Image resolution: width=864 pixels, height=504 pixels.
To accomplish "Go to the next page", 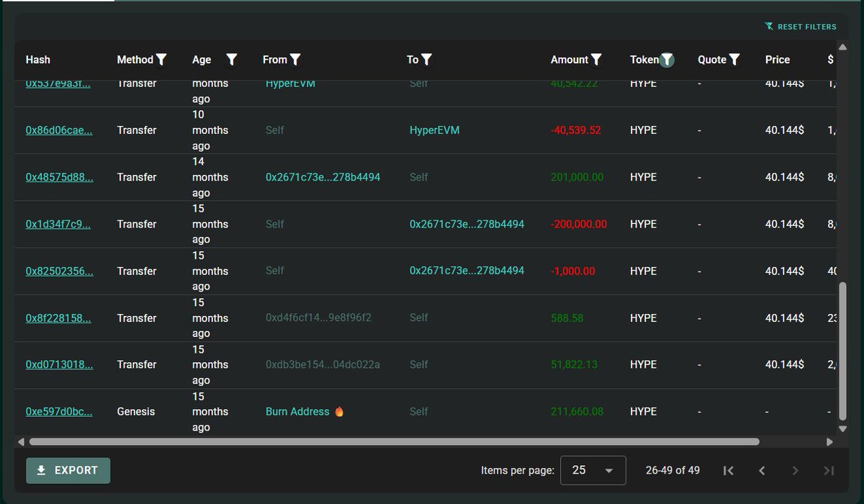I will click(x=796, y=470).
